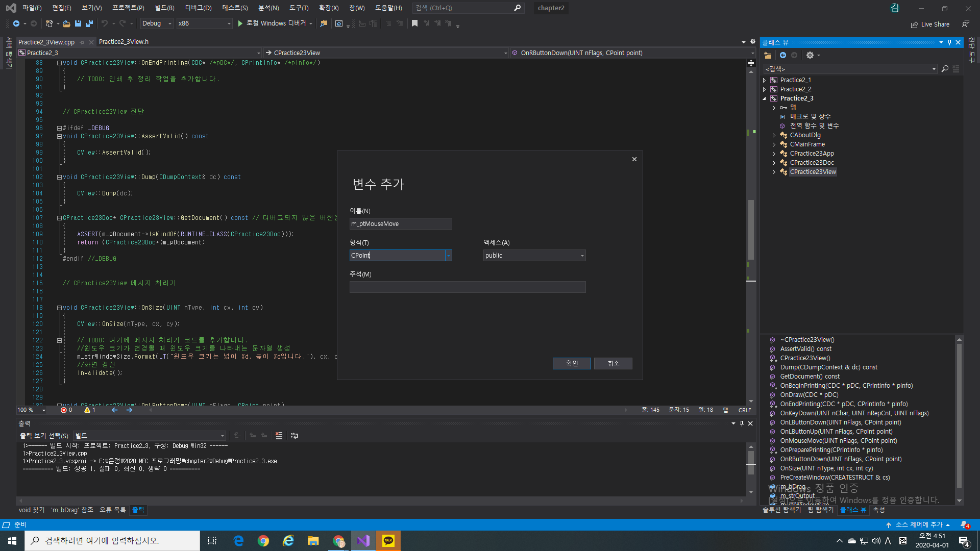
Task: Click the Class View search magnifier icon
Action: (945, 69)
